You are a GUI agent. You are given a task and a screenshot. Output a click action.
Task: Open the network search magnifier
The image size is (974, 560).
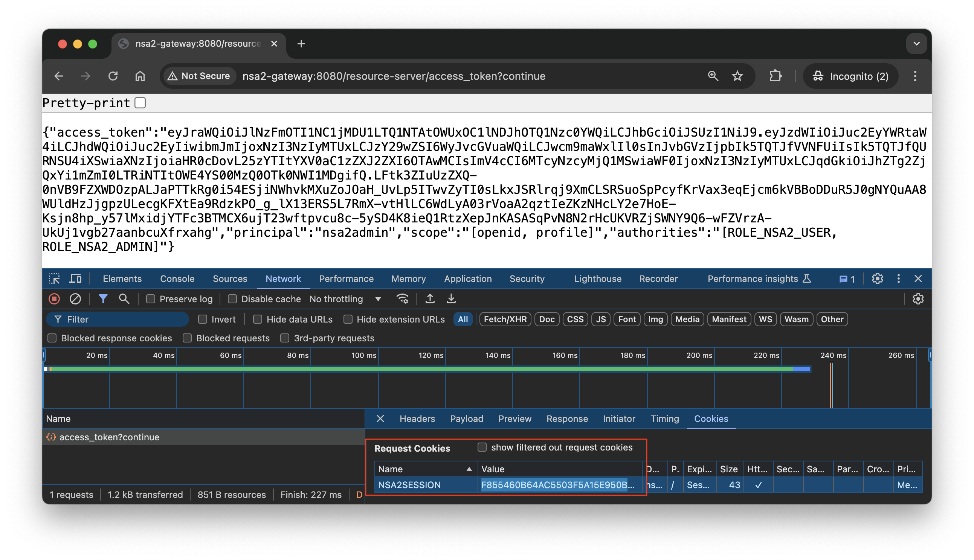click(124, 299)
